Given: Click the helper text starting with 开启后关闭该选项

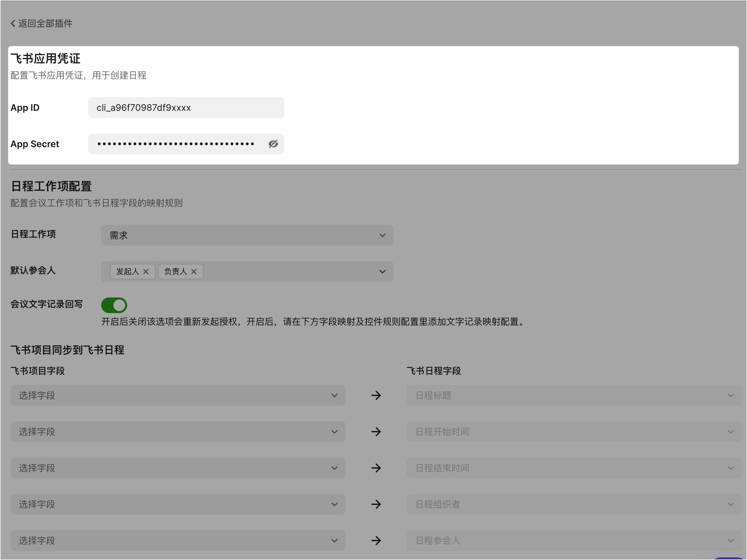Looking at the screenshot, I should [x=314, y=322].
